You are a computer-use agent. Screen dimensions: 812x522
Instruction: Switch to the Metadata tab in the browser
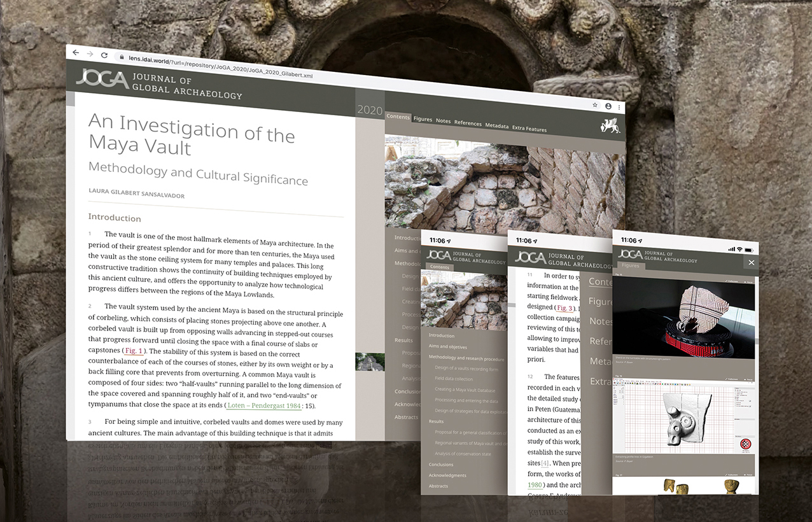(496, 126)
